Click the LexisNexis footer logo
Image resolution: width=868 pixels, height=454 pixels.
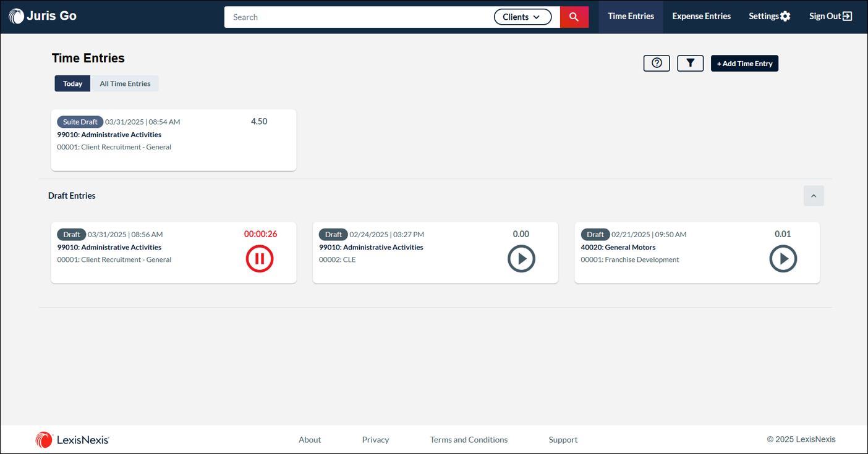point(72,440)
